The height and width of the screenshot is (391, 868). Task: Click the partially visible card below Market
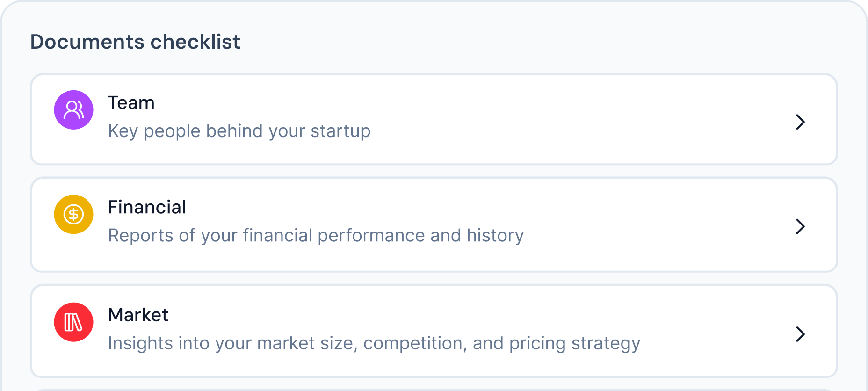coord(434,389)
